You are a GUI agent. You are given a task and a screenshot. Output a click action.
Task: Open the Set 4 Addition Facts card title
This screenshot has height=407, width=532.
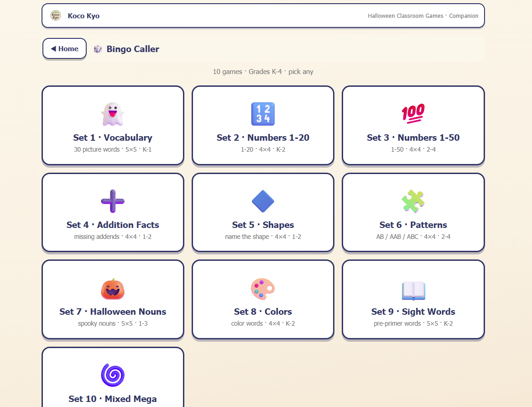click(x=113, y=225)
